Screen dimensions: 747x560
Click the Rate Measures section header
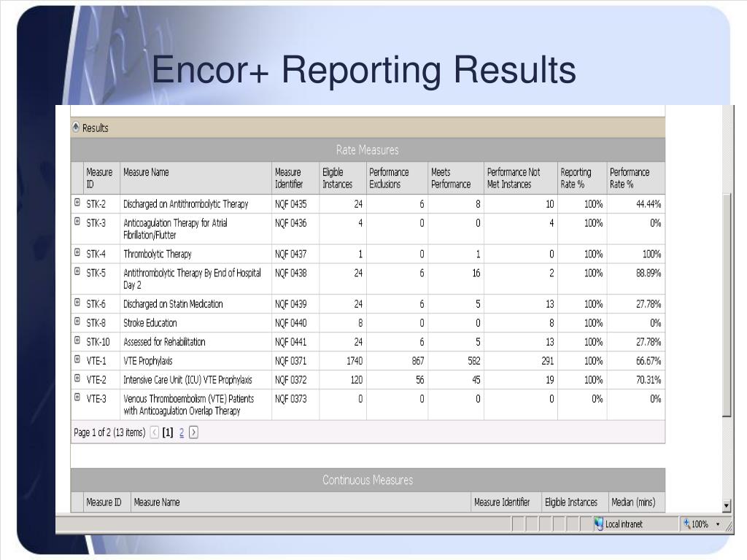(368, 150)
